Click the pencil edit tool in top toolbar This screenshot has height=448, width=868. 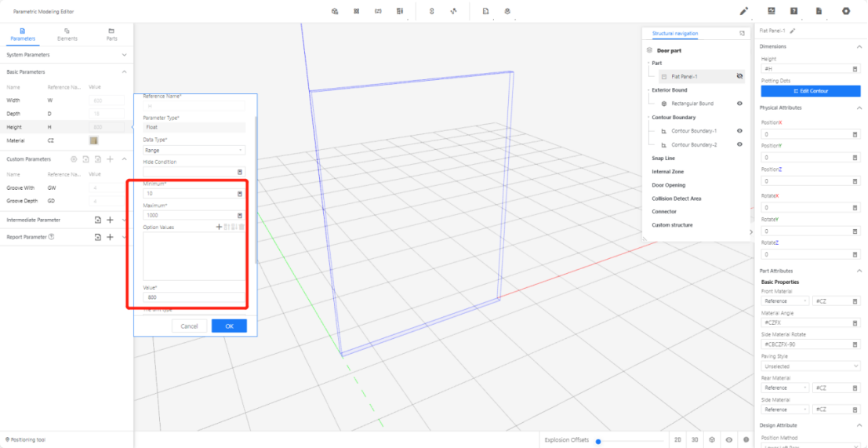743,11
